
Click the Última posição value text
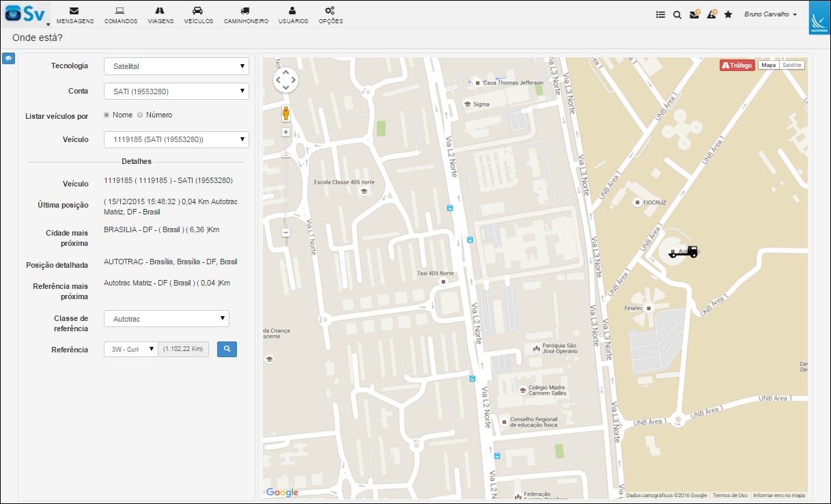tap(171, 207)
